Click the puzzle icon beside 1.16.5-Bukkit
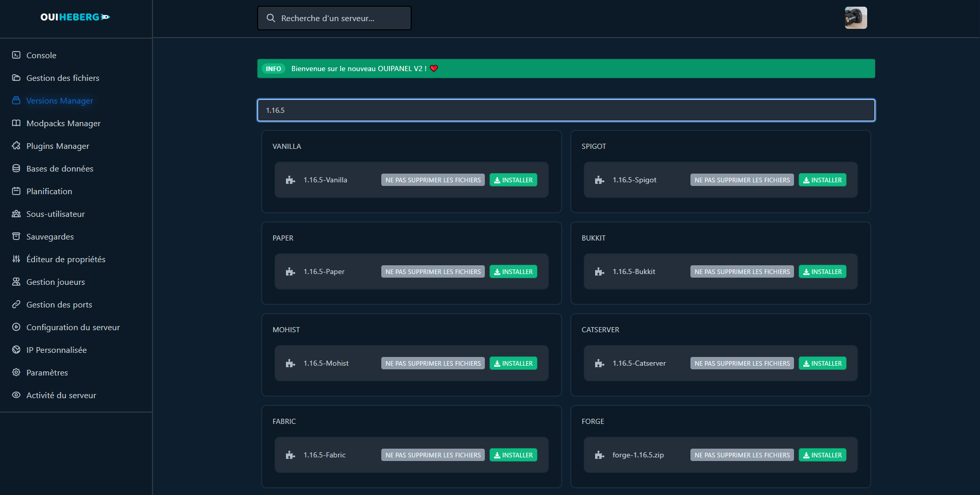Screen dimensions: 980x495 600,271
